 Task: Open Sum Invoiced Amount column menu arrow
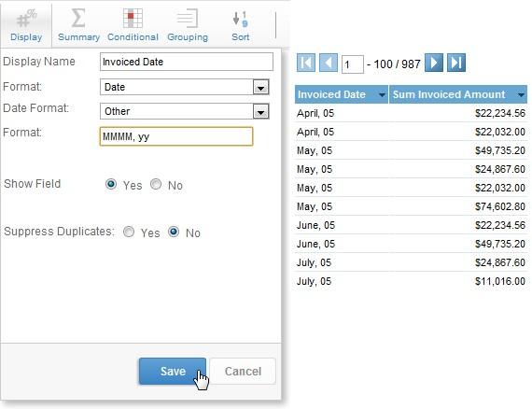[522, 94]
